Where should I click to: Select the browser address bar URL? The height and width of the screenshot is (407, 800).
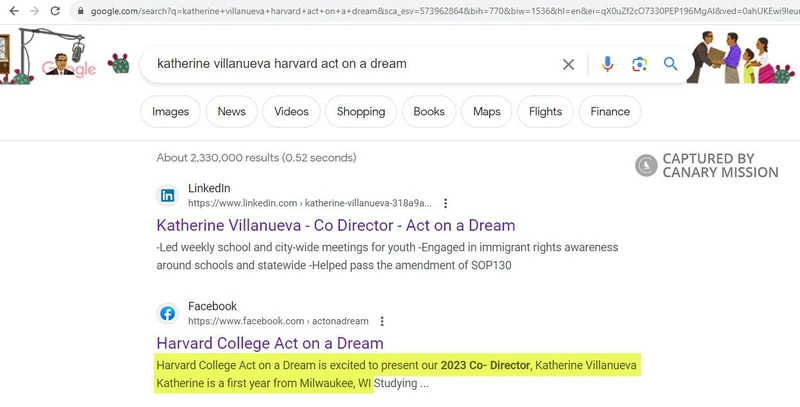(x=445, y=11)
